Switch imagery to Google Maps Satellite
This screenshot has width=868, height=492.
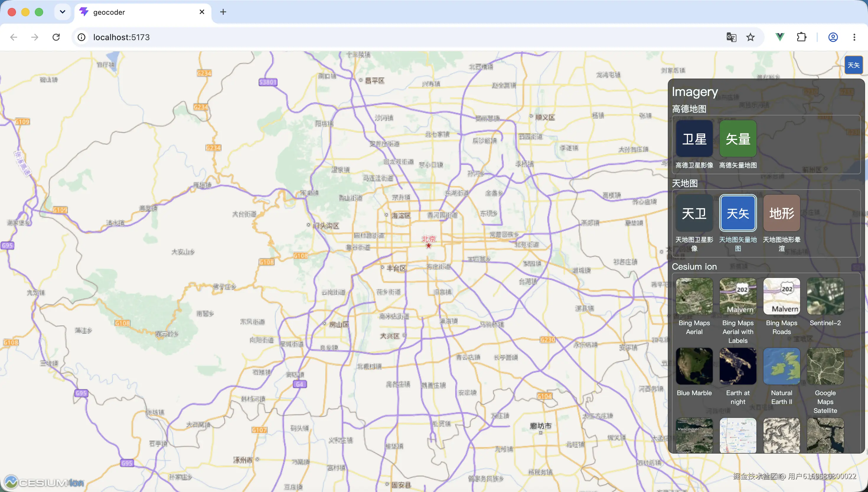pos(825,366)
